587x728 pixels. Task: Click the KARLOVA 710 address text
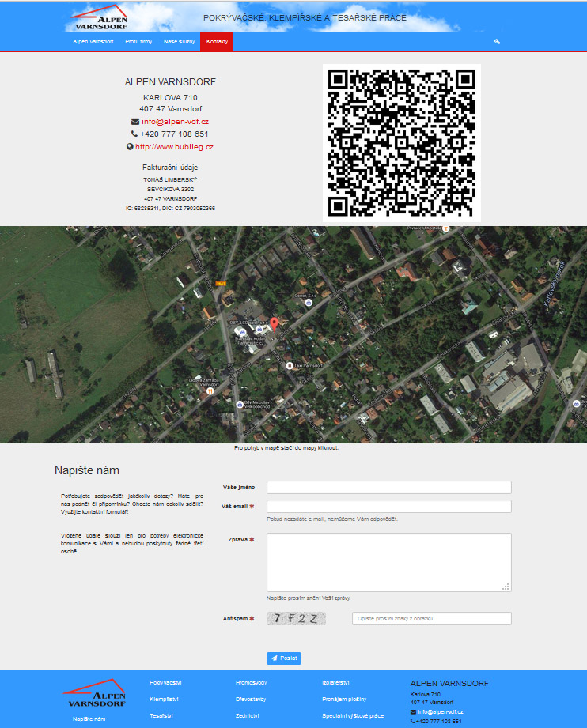(x=170, y=97)
